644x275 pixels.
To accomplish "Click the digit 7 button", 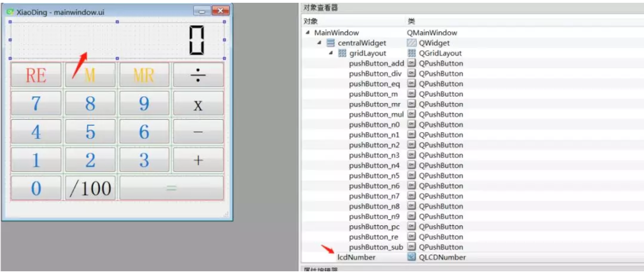I will point(36,103).
